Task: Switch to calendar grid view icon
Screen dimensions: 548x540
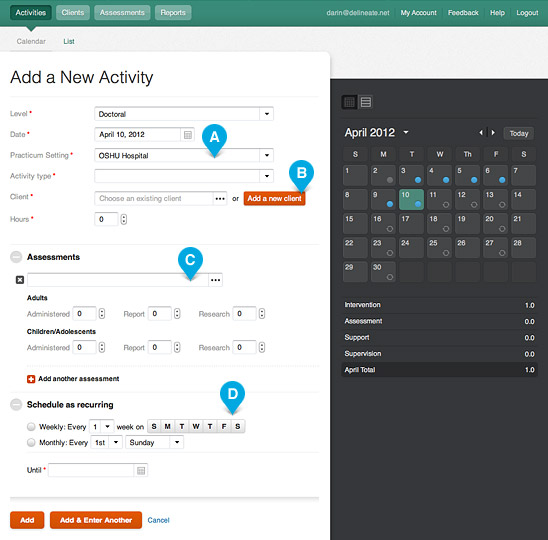Action: point(349,102)
